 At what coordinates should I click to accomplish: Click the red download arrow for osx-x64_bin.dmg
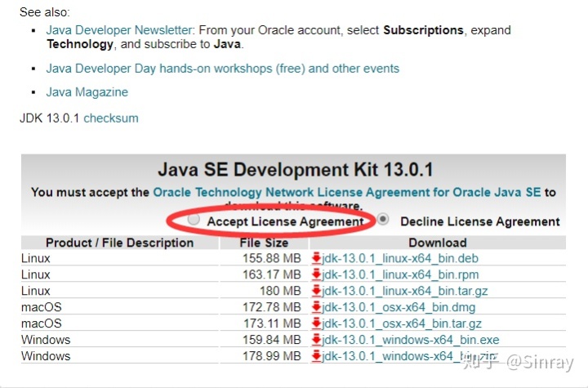317,306
